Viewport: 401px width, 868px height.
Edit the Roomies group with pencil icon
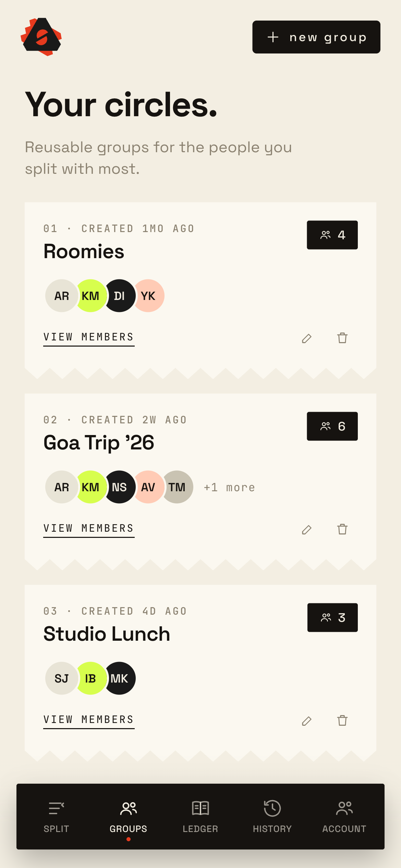click(307, 338)
